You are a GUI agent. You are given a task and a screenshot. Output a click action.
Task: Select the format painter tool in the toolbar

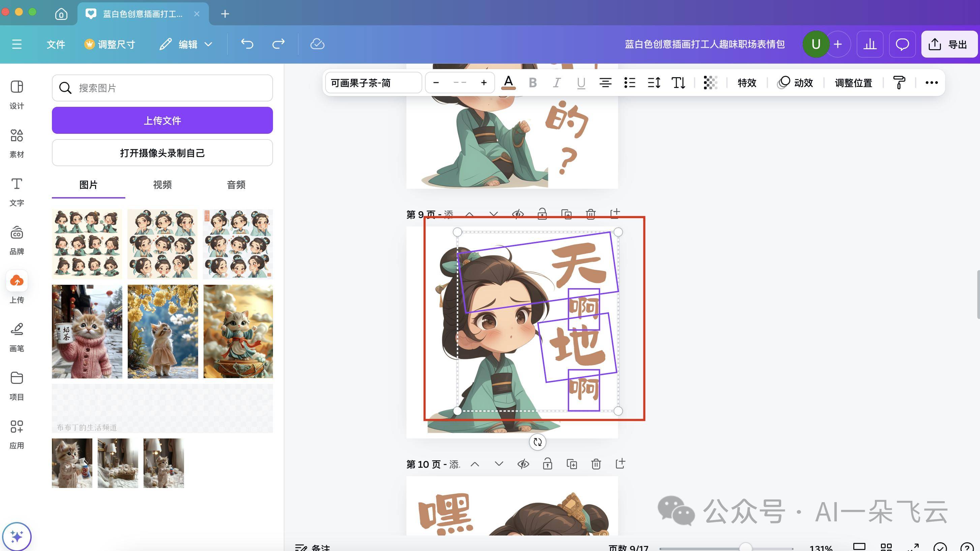click(x=898, y=83)
